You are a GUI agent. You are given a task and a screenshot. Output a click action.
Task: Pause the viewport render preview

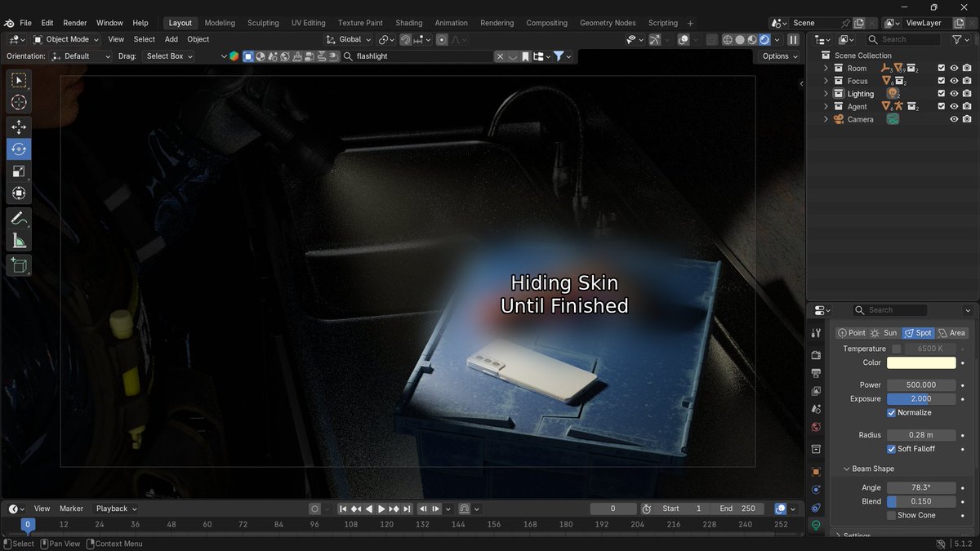click(792, 39)
